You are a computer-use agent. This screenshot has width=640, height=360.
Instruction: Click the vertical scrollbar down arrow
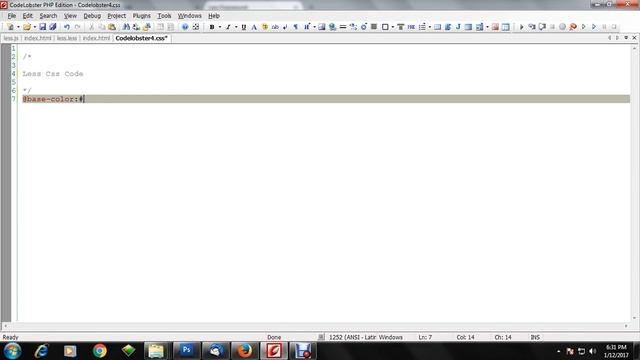(x=634, y=318)
